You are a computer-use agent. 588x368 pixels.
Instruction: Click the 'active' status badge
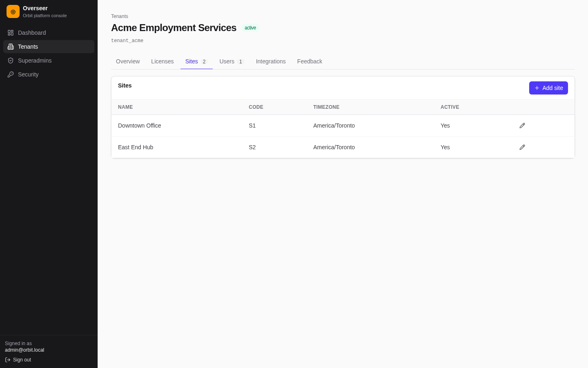(x=250, y=28)
